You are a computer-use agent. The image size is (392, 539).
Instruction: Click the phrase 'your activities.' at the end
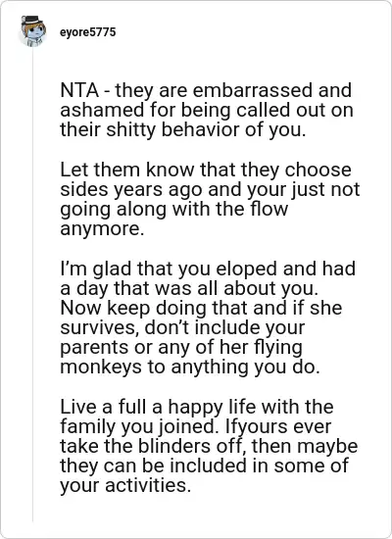(125, 486)
